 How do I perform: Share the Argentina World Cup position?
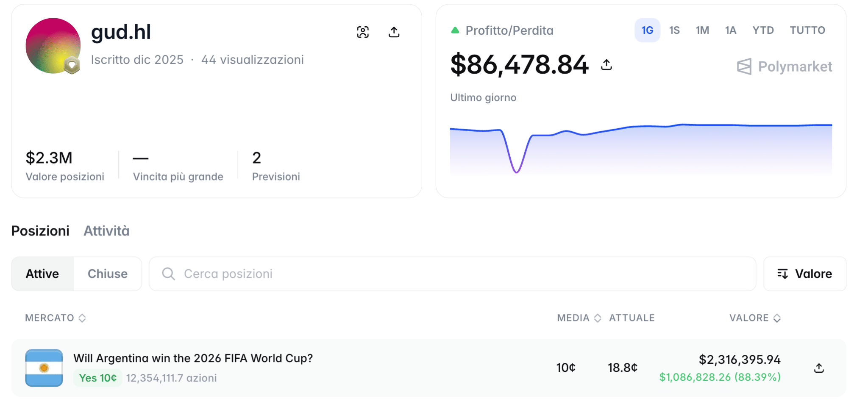[819, 368]
